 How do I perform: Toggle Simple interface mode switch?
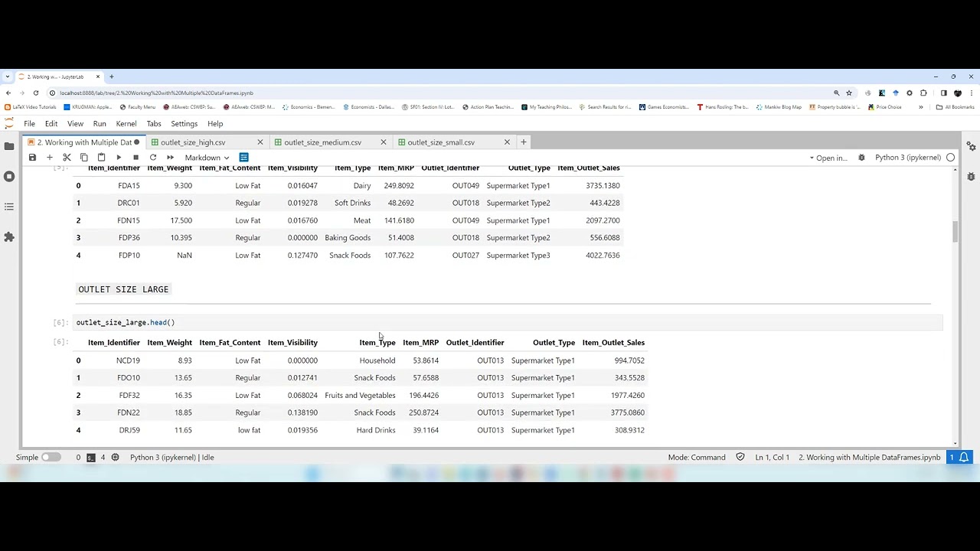(51, 458)
